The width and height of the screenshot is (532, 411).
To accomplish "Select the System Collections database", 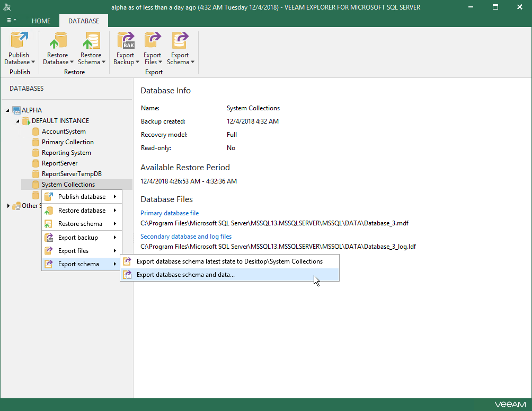I will [68, 185].
